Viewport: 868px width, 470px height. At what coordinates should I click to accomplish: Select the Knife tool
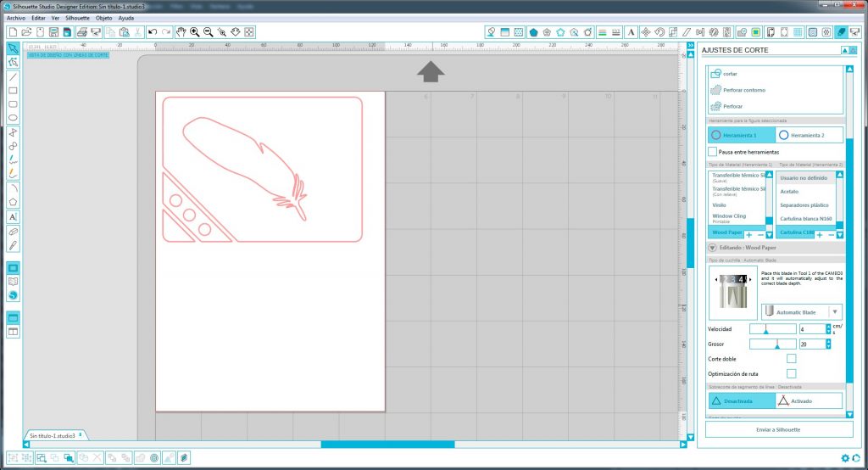[x=13, y=245]
